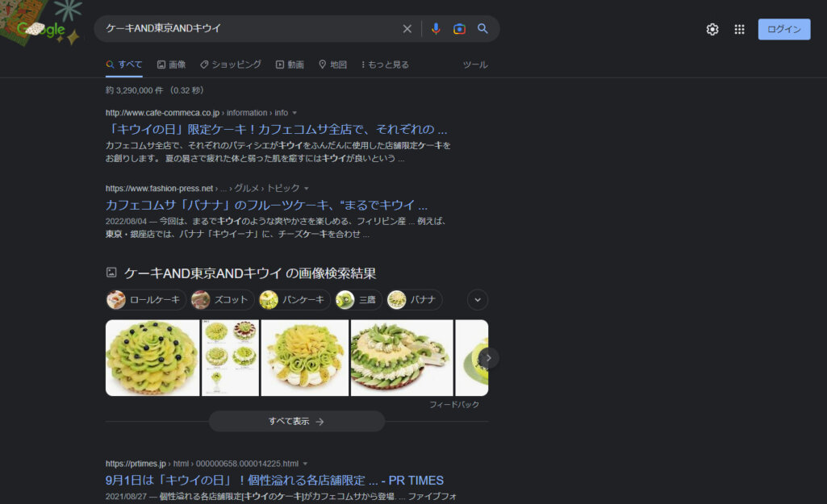The height and width of the screenshot is (504, 827).
Task: Switch to the 画像 tab
Action: (171, 65)
